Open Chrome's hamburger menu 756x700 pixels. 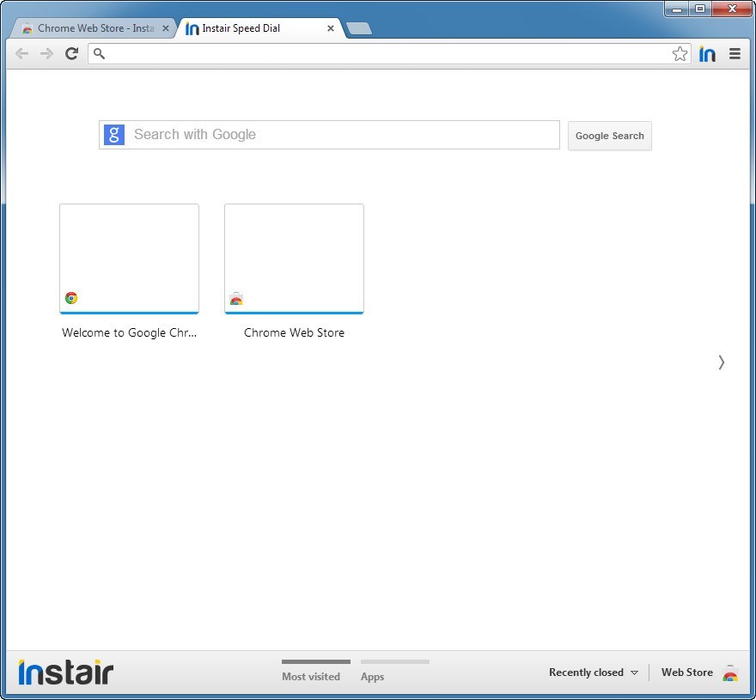[735, 53]
